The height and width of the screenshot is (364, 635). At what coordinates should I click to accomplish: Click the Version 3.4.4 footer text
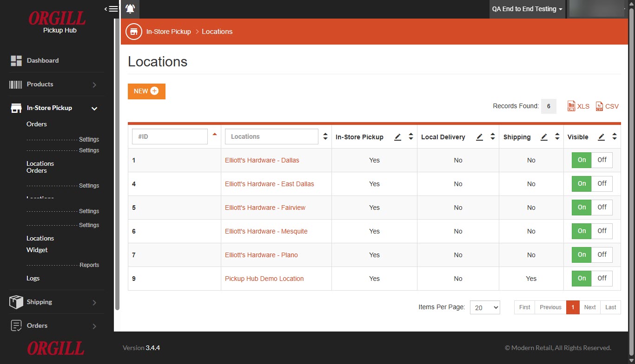141,348
